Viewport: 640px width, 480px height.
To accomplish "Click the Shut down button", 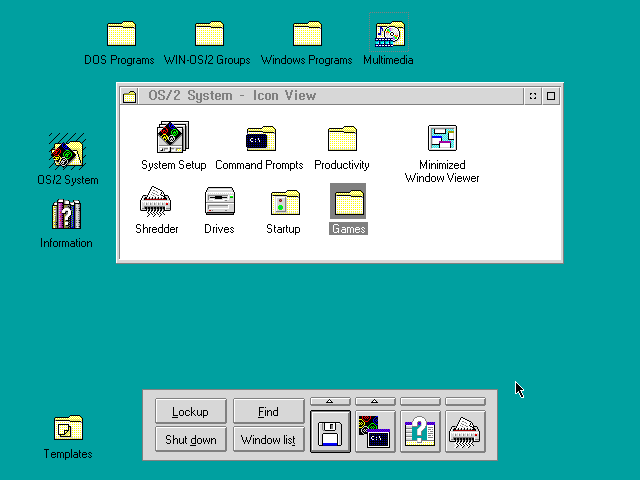I will coord(191,439).
